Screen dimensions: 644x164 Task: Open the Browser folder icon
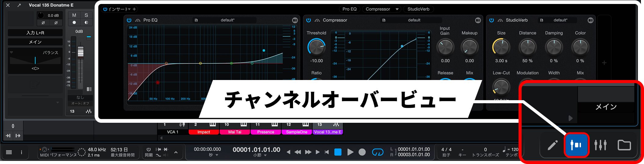click(x=624, y=145)
